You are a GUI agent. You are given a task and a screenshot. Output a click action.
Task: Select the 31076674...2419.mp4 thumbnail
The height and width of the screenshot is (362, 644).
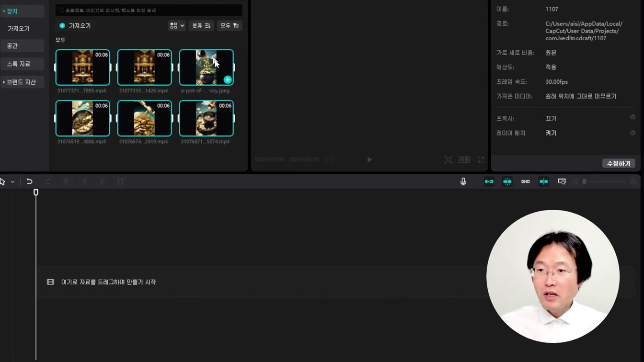click(144, 118)
